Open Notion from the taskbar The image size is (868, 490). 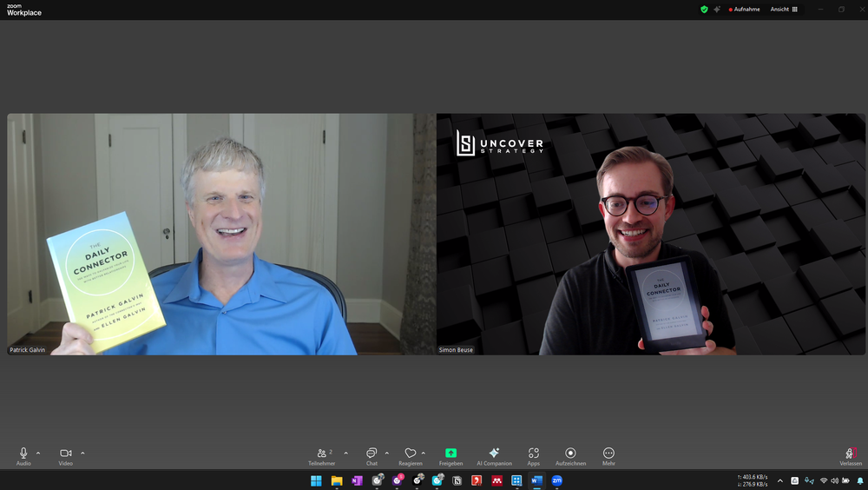457,480
